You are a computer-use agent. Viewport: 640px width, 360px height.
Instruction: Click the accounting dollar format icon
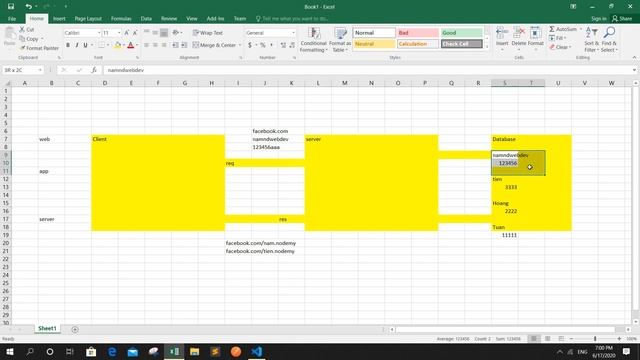pyautogui.click(x=250, y=45)
